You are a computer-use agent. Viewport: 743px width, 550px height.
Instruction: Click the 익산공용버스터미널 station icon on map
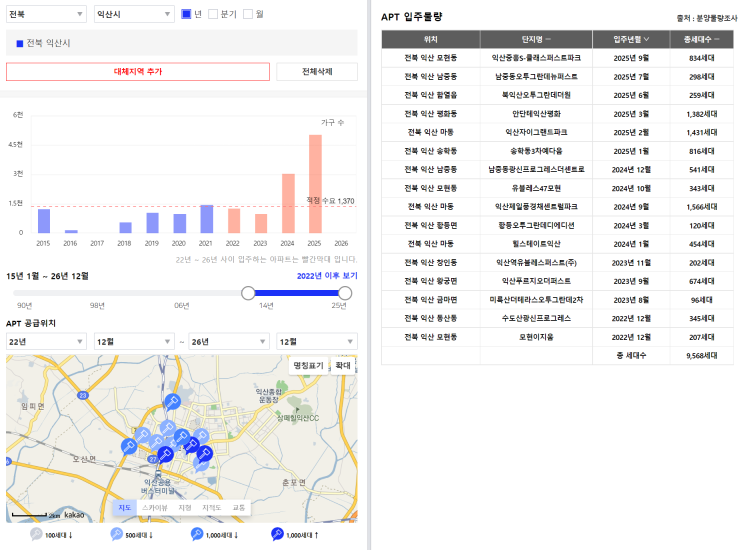158,474
